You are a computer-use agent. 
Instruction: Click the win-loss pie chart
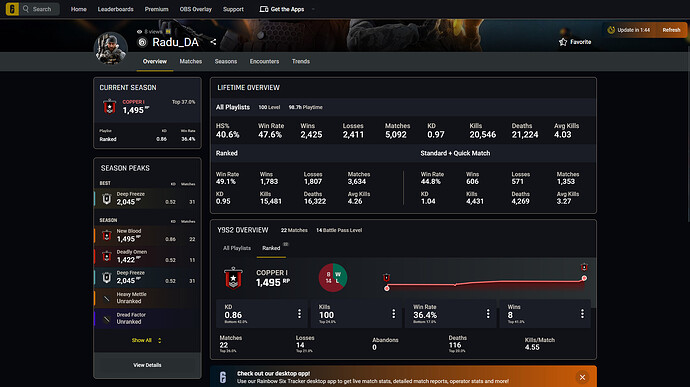point(333,277)
